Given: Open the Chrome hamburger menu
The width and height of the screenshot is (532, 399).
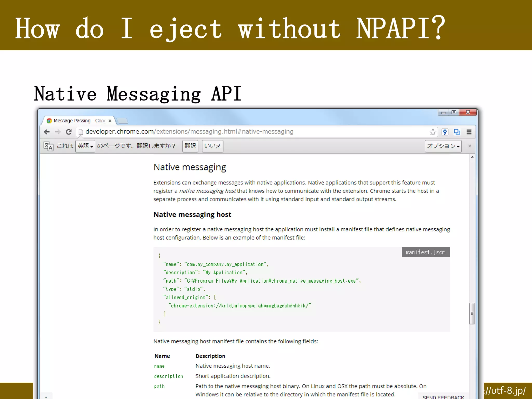Looking at the screenshot, I should coord(469,132).
